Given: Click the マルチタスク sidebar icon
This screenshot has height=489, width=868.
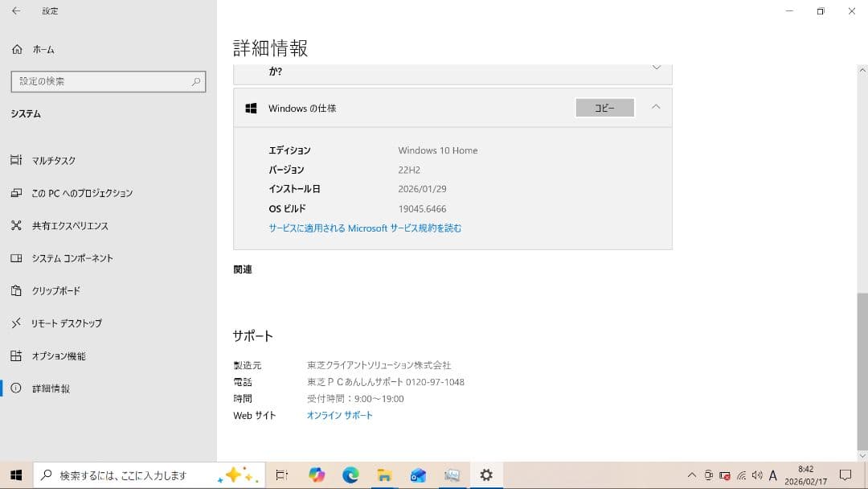Looking at the screenshot, I should [x=16, y=160].
